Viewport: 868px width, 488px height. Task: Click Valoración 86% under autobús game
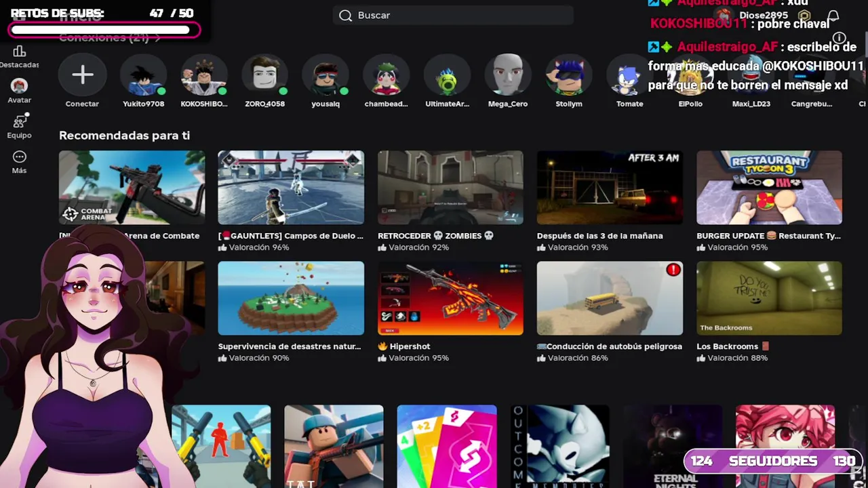(x=573, y=358)
